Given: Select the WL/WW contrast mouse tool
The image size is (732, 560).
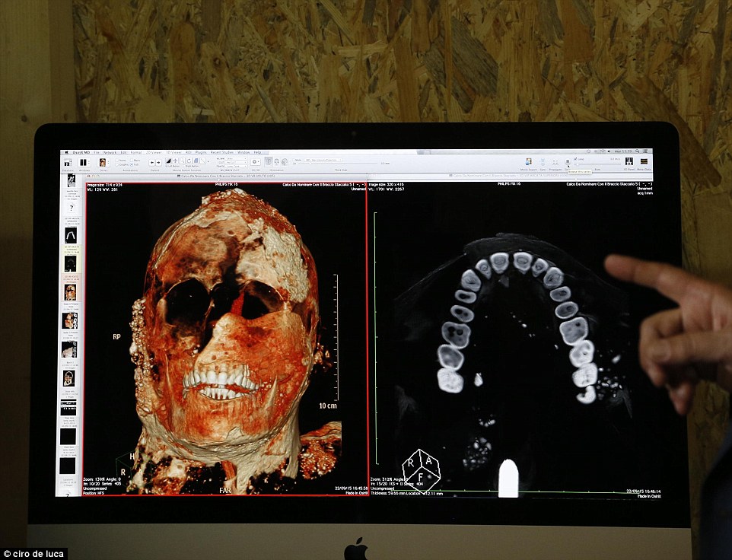Looking at the screenshot, I should tap(168, 161).
